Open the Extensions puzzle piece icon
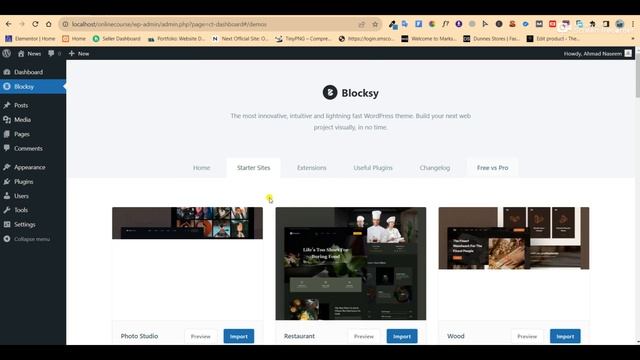This screenshot has height=360, width=640. click(x=593, y=24)
